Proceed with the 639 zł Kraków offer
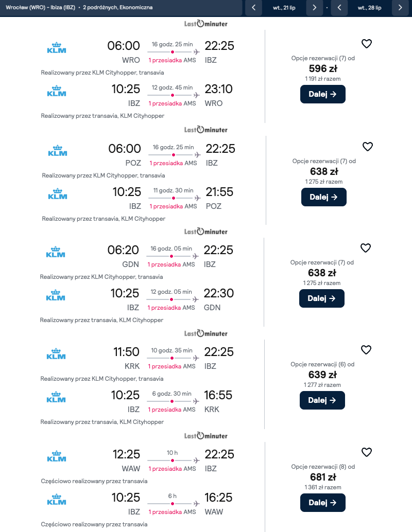Viewport: 412px width, 532px height. point(322,400)
